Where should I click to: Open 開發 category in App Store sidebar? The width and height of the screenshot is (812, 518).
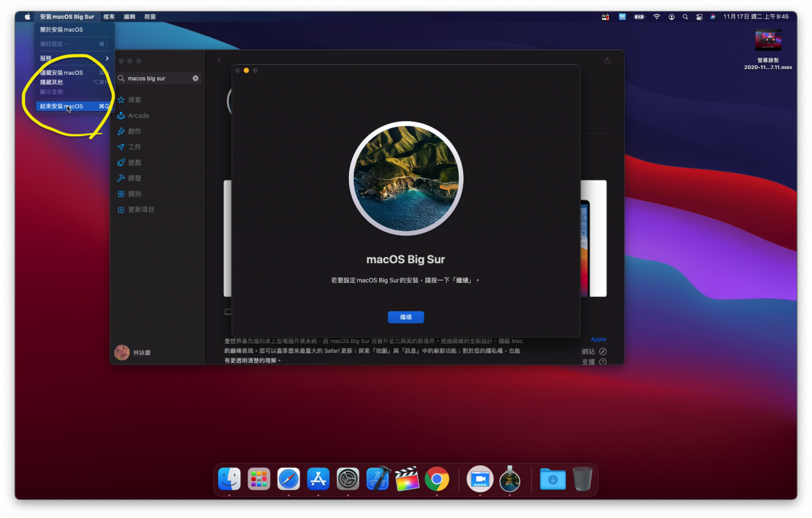pos(129,179)
